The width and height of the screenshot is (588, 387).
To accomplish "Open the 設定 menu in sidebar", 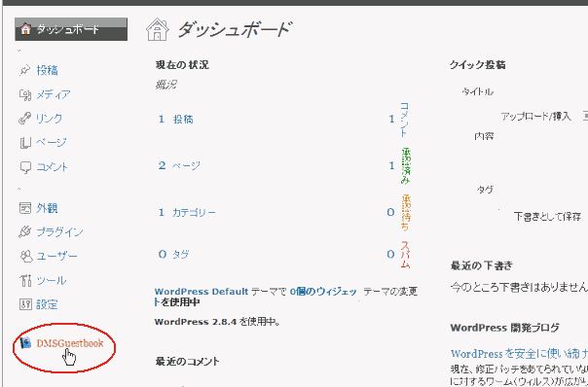I will [x=47, y=304].
